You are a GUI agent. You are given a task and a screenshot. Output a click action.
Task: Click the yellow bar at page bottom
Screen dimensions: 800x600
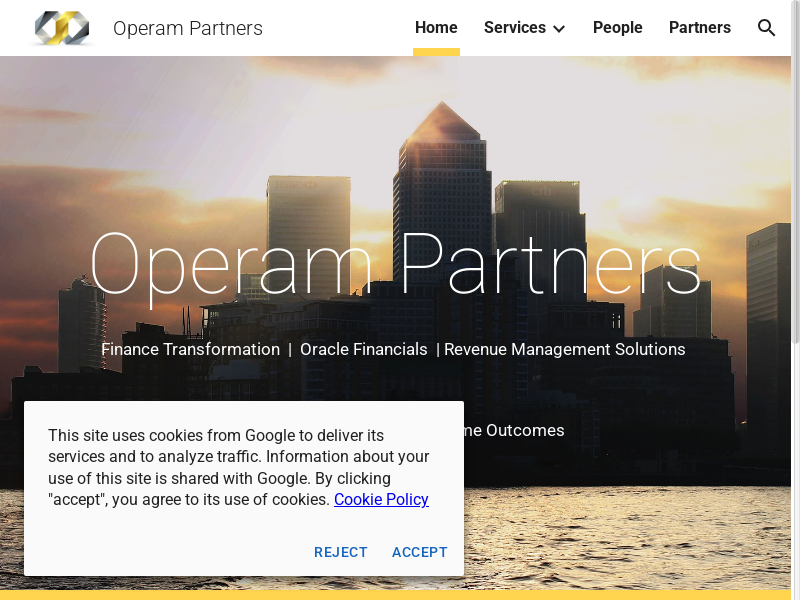(400, 595)
